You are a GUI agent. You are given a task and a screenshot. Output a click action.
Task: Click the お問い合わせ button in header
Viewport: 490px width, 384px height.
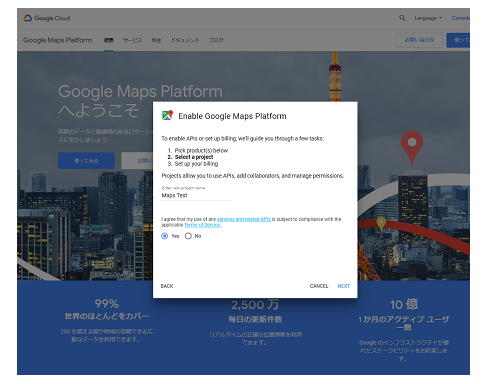click(x=419, y=40)
